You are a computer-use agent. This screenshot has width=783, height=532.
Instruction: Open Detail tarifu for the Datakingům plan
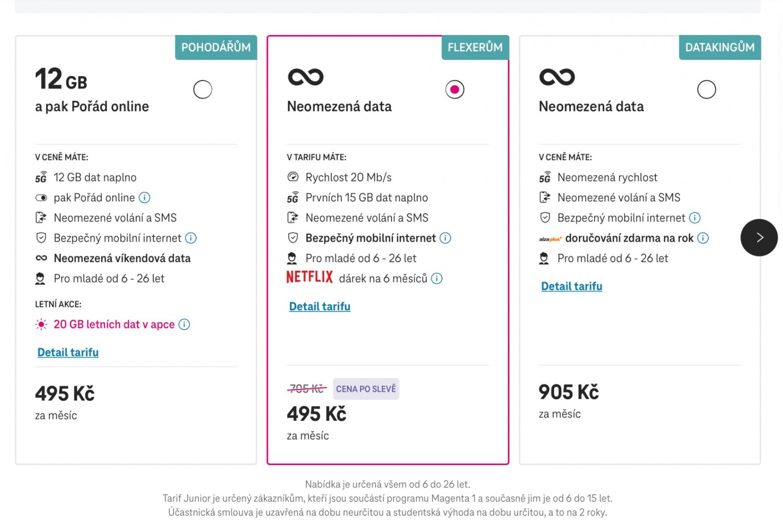(572, 286)
